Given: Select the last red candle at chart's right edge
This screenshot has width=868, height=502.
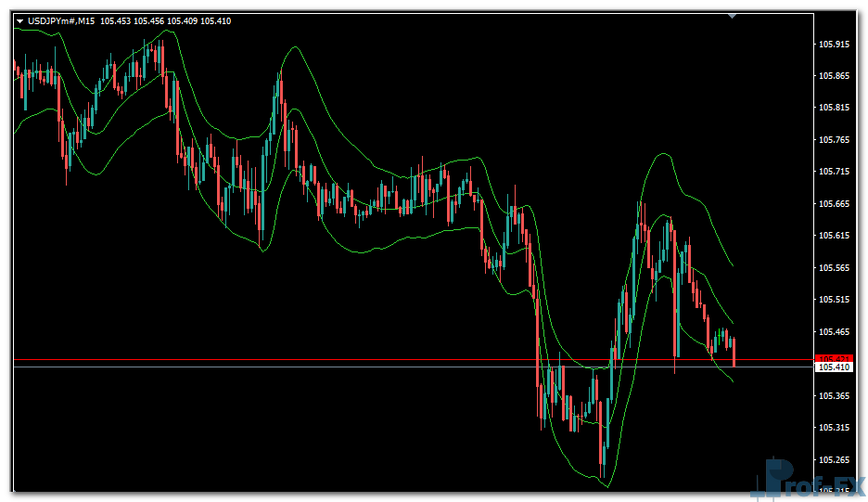Looking at the screenshot, I should [734, 353].
